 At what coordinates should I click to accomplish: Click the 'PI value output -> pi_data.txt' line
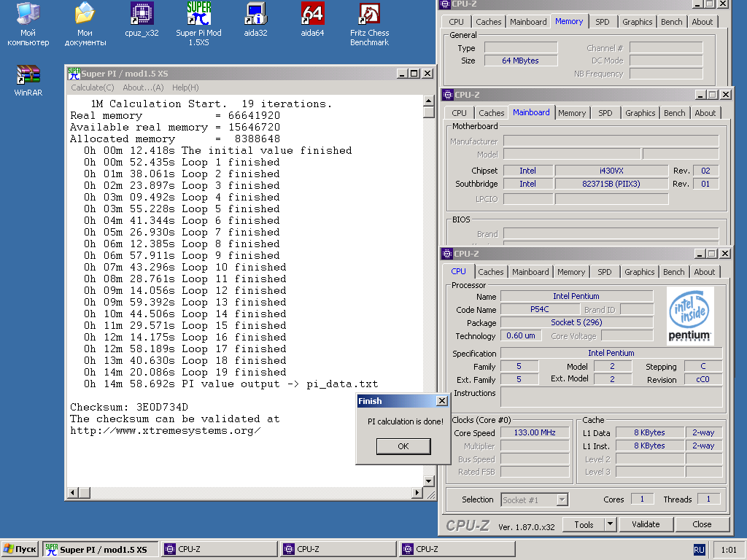231,384
